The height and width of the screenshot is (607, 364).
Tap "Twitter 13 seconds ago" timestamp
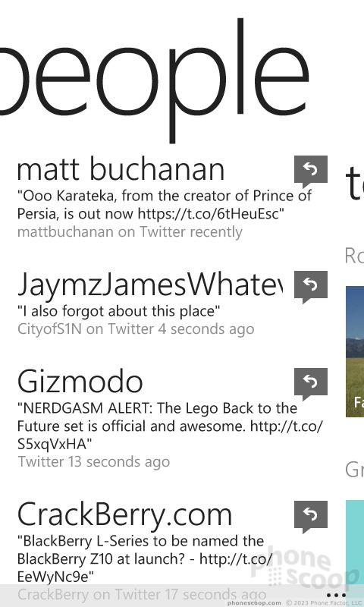(x=93, y=461)
